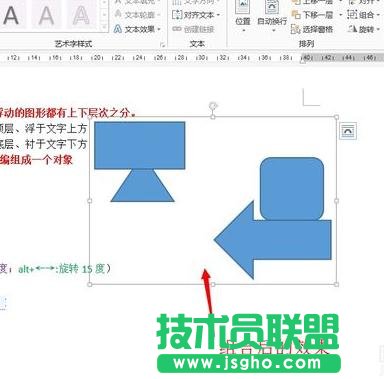Screen dimensions: 384x379
Task: Click red text 编组成一个对象
Action: [x=36, y=160]
